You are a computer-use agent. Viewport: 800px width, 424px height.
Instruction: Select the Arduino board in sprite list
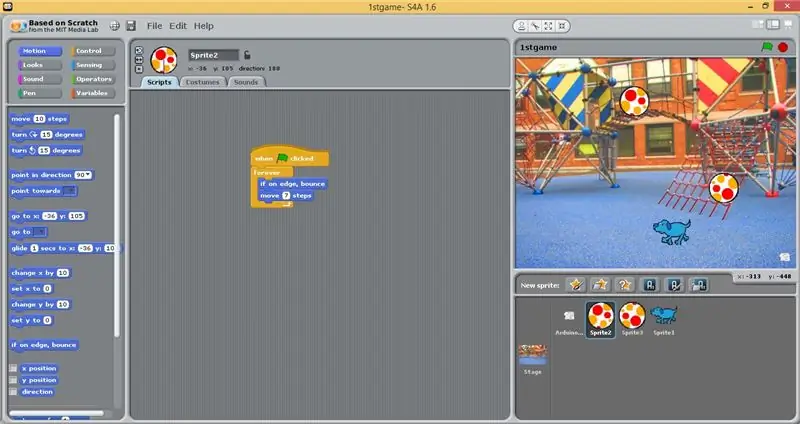pyautogui.click(x=569, y=321)
